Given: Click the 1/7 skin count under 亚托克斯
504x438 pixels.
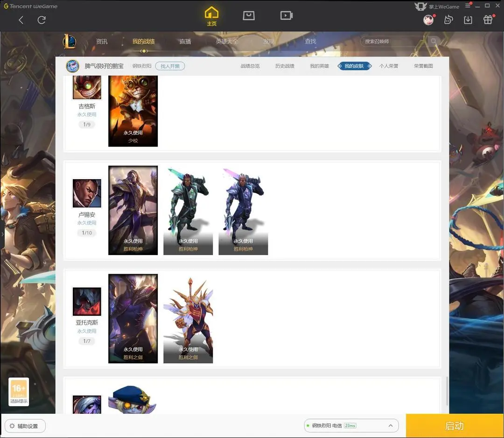Looking at the screenshot, I should [x=87, y=341].
